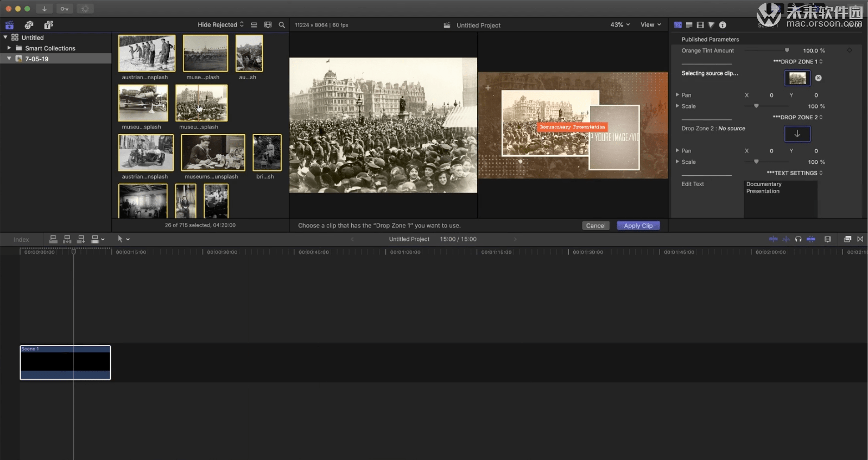
Task: Click the browser search magnifier icon
Action: click(x=282, y=25)
